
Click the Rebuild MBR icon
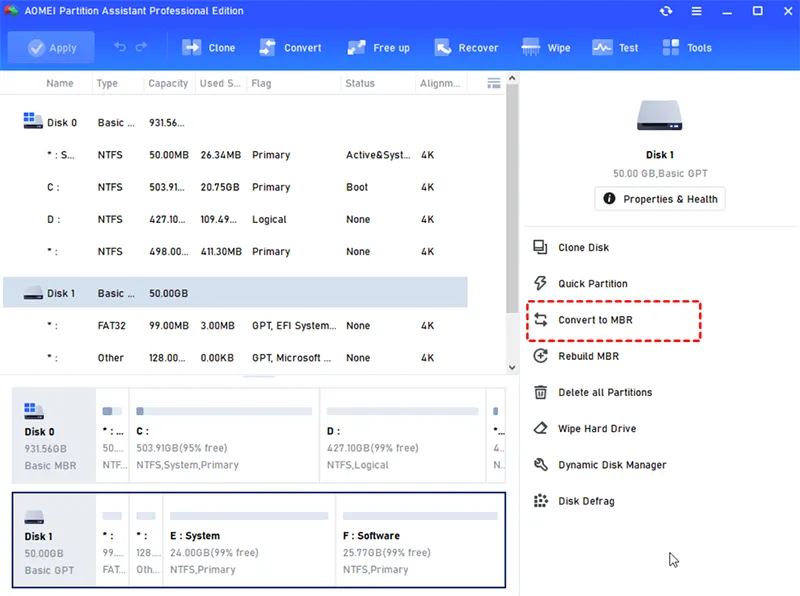click(540, 356)
